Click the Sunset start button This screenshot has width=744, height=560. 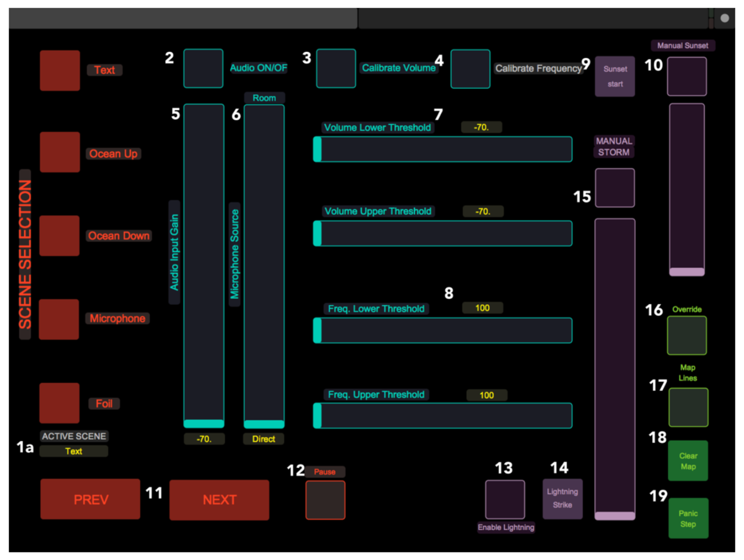[x=615, y=76]
